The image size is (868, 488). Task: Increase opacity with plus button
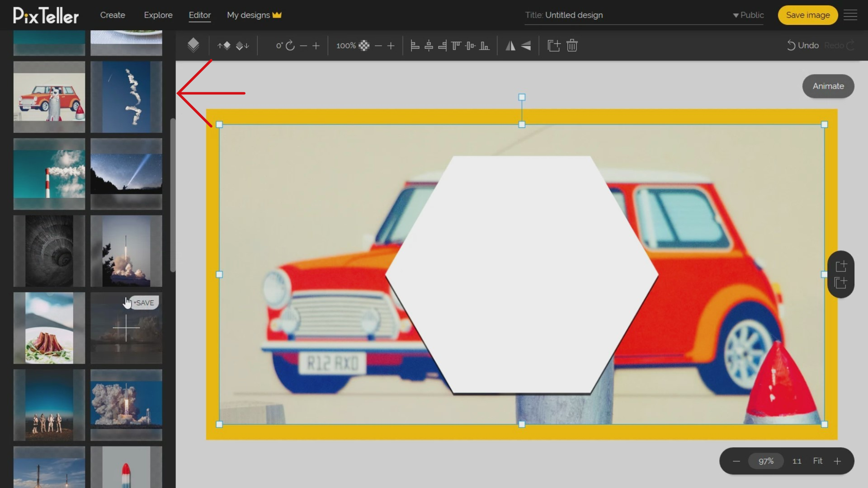point(391,46)
